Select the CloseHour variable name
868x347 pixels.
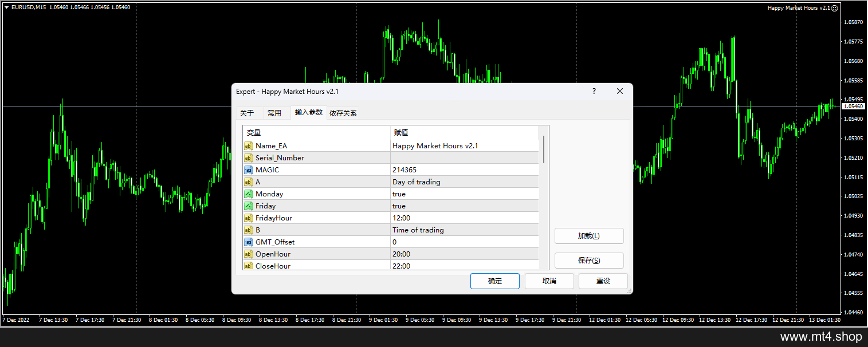click(273, 266)
